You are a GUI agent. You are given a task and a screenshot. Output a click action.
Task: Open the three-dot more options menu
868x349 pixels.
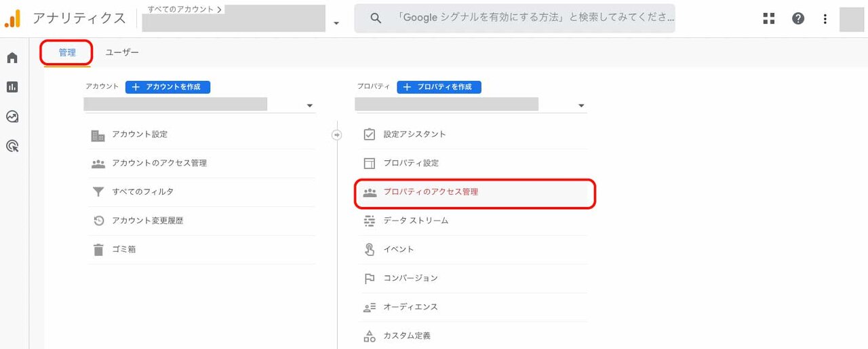pos(825,19)
